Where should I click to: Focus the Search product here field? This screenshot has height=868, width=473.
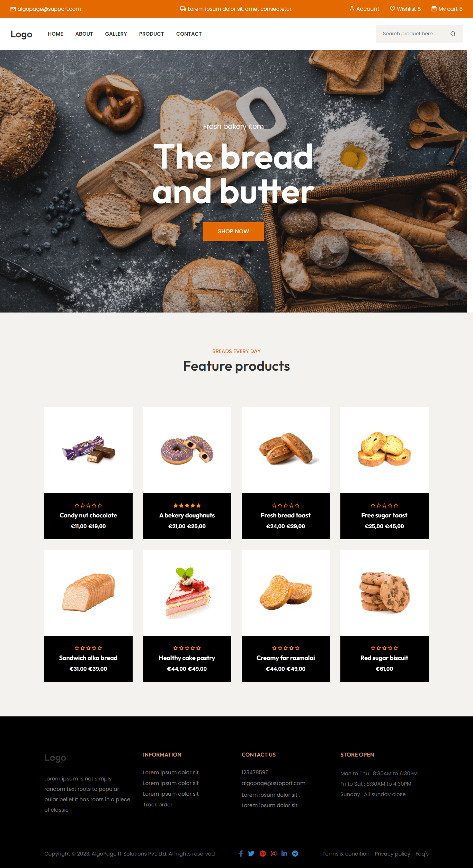coord(414,34)
